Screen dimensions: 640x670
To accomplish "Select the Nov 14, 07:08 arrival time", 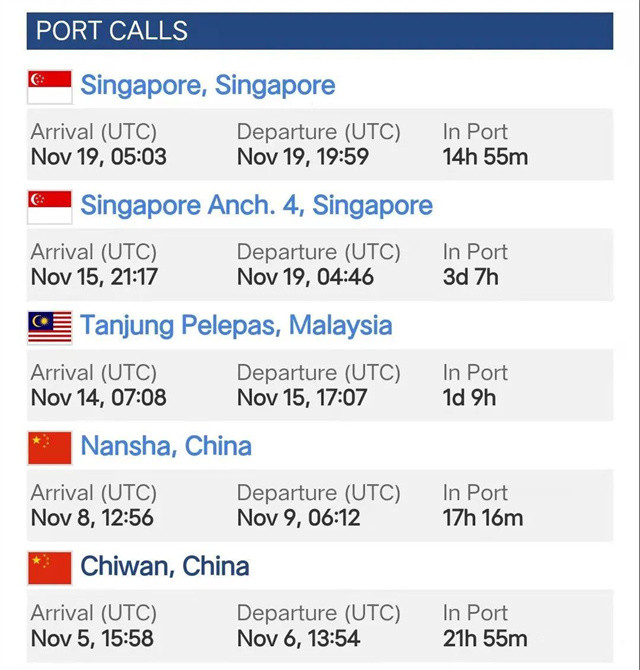I will pos(99,398).
